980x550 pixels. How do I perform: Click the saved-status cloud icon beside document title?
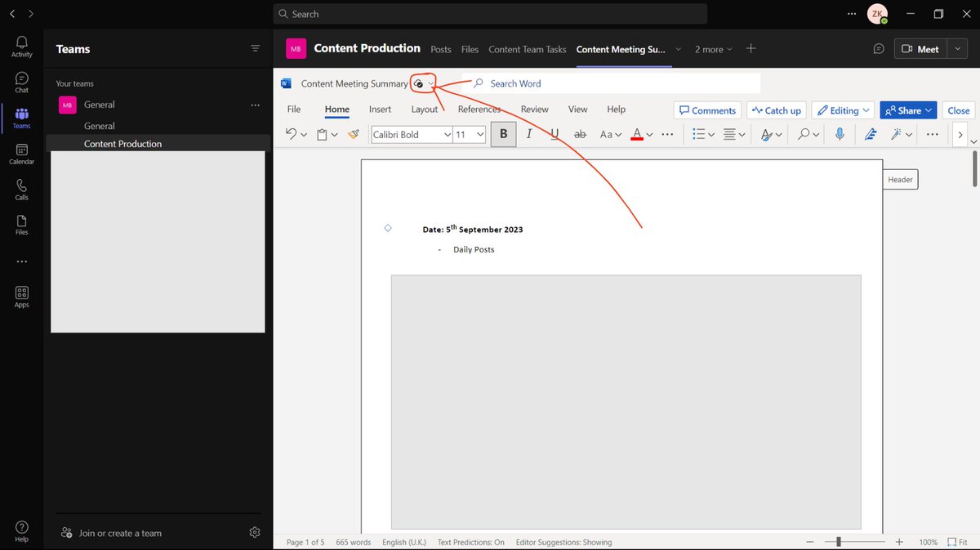pyautogui.click(x=418, y=83)
